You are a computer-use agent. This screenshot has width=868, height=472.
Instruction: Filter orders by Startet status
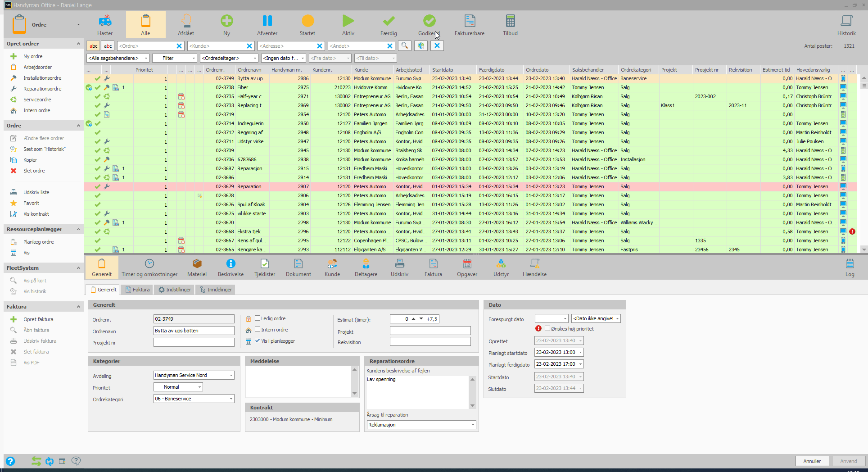point(307,25)
